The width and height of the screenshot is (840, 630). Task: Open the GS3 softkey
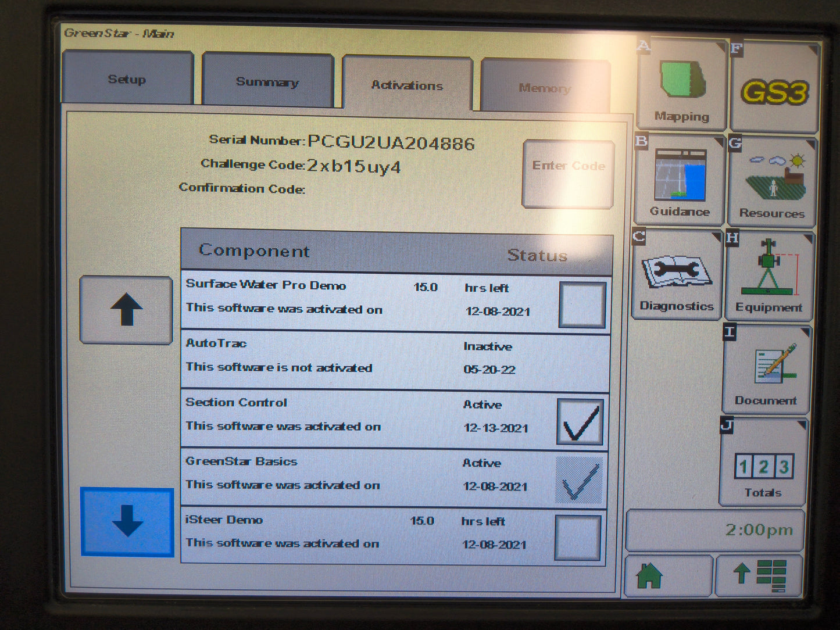click(775, 87)
